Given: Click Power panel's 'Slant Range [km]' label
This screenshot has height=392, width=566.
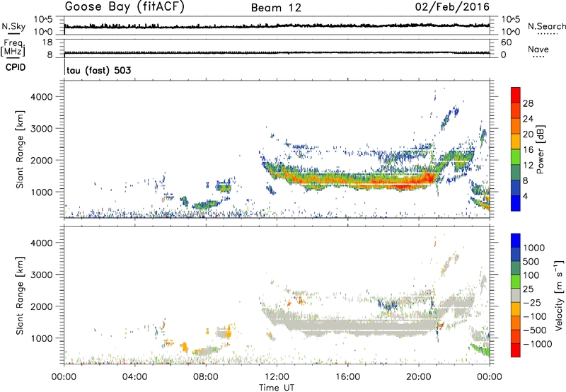Looking at the screenshot, I should (20, 149).
